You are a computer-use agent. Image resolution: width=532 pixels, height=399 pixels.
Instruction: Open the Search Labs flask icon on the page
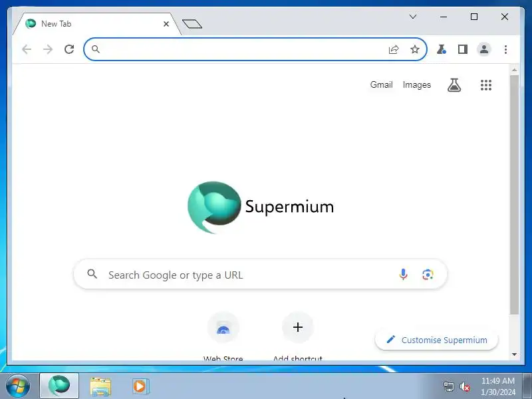point(454,85)
